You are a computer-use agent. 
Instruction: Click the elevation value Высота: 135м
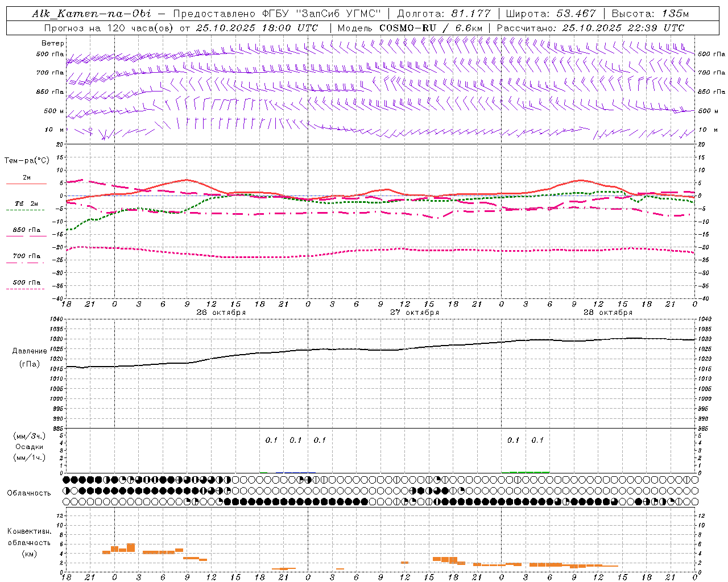coord(650,14)
